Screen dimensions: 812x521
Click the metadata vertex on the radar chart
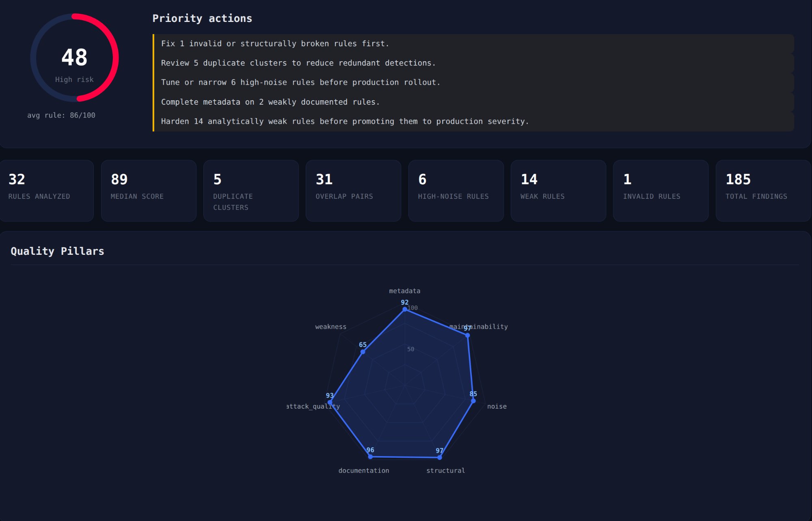[404, 309]
